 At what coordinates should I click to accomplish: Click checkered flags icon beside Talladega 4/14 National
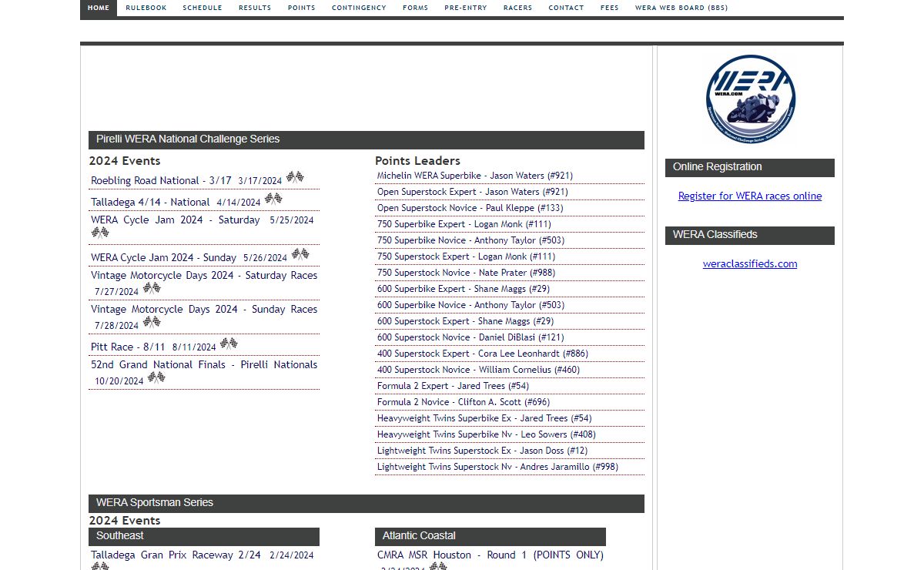coord(273,199)
